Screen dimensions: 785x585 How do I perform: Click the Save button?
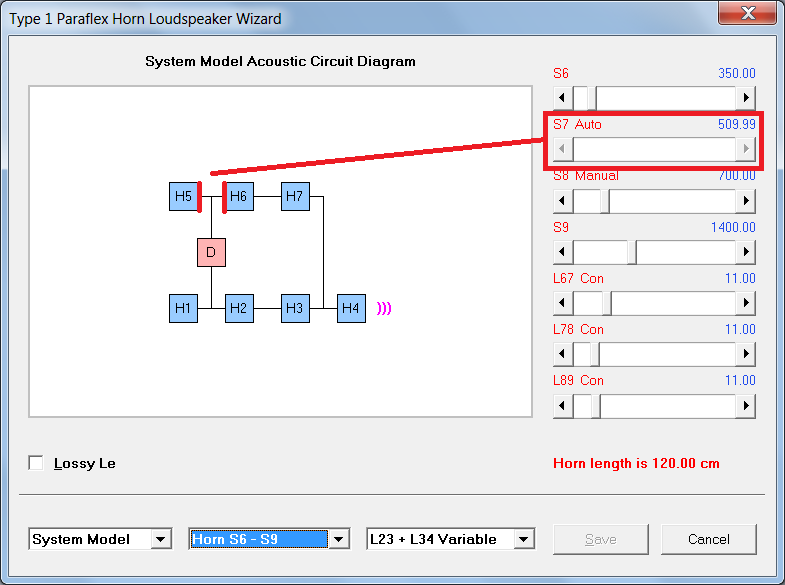(601, 539)
